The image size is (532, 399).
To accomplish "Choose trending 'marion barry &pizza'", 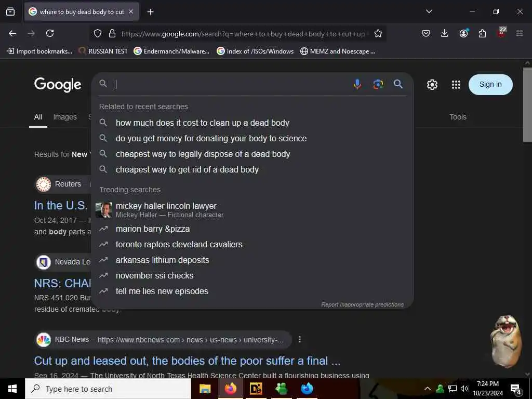I will point(252,229).
